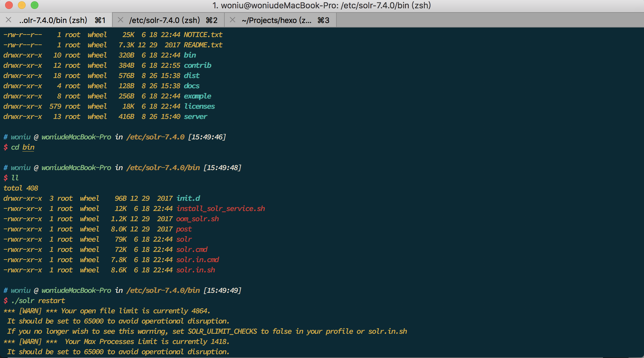
Task: Click the window title bar text
Action: 322,5
